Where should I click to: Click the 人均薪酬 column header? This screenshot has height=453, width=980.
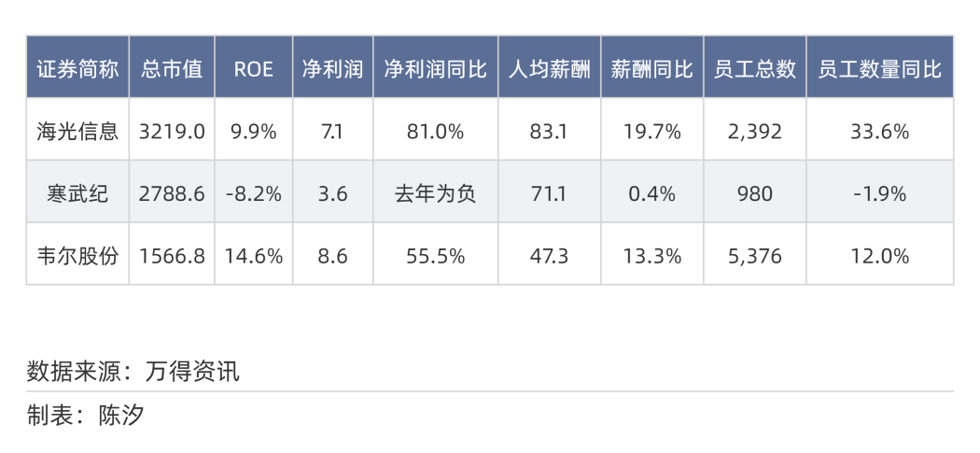[549, 68]
